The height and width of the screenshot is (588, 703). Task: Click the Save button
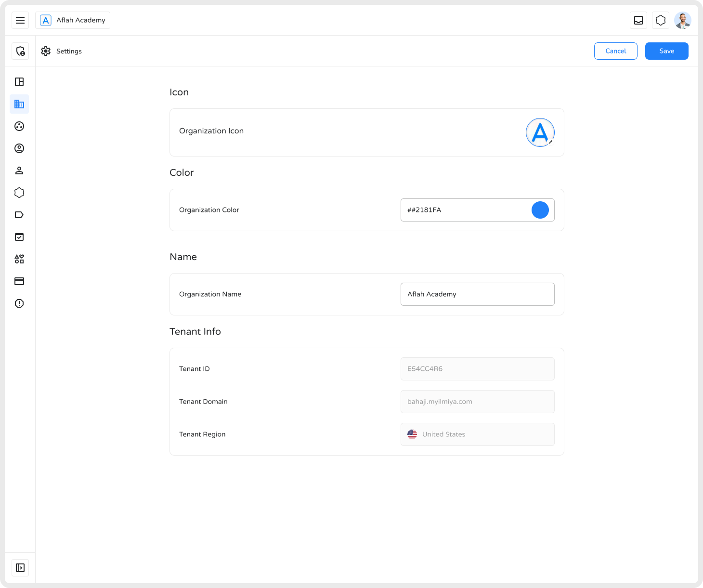click(x=666, y=51)
